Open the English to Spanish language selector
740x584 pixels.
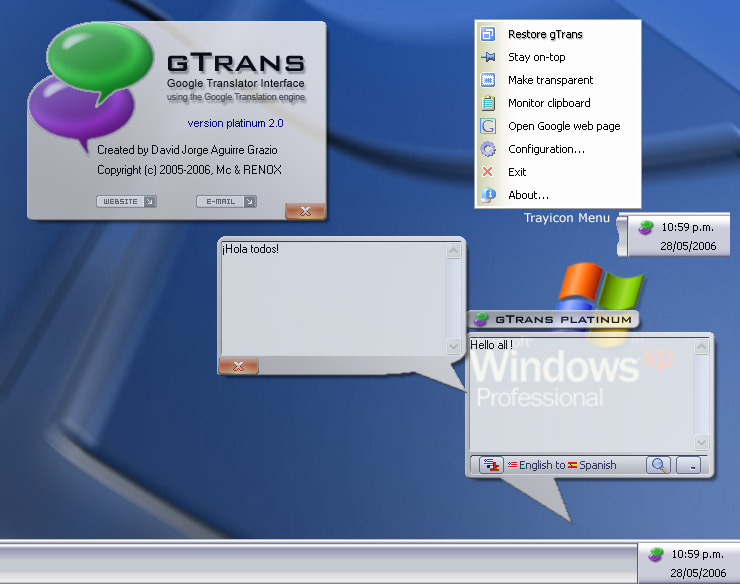[x=562, y=465]
